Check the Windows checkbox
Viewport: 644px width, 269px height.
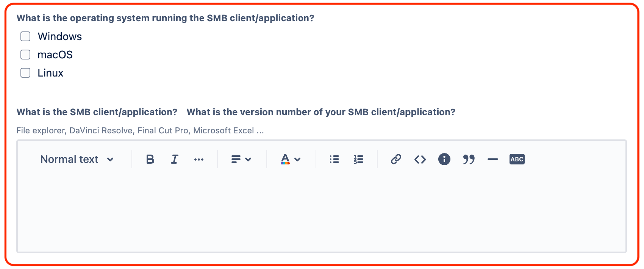pos(25,36)
